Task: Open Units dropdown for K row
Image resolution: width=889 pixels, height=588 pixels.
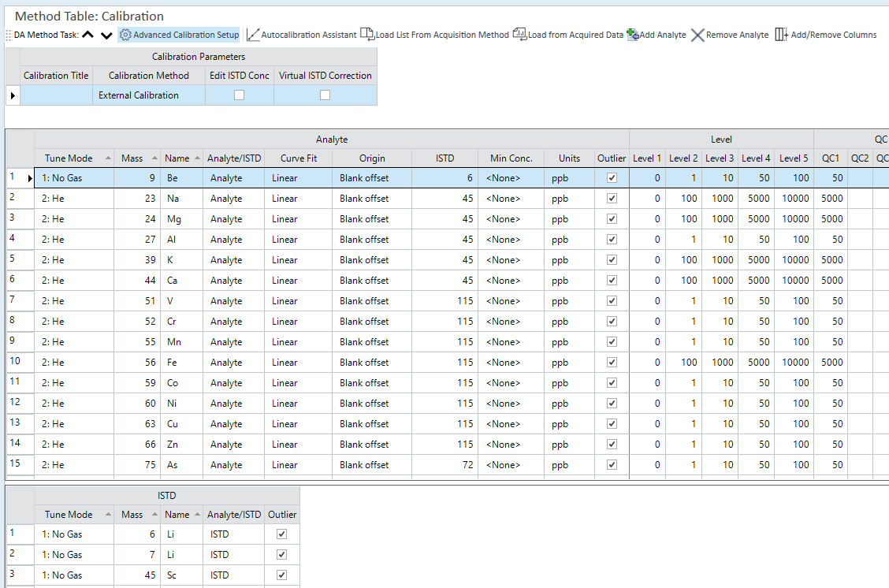Action: coord(569,259)
